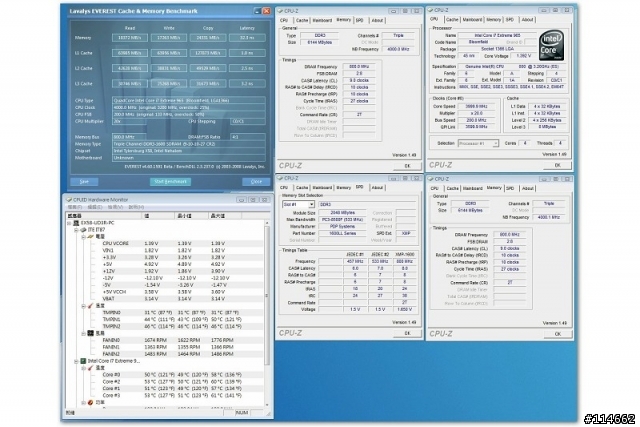Screen dimensions: 640x427
Task: Collapse the core temperatures group above Core #0
Action: coord(83,368)
